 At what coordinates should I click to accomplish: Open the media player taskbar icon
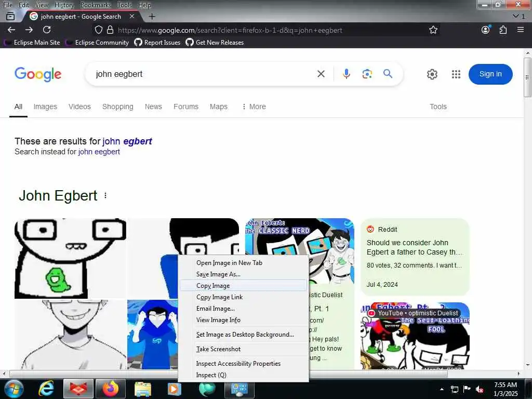pos(175,389)
